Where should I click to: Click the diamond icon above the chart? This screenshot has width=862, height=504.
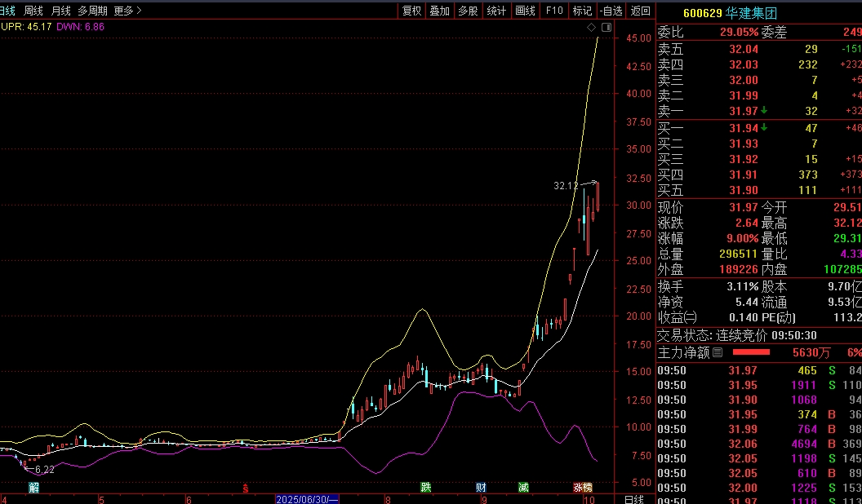592,27
